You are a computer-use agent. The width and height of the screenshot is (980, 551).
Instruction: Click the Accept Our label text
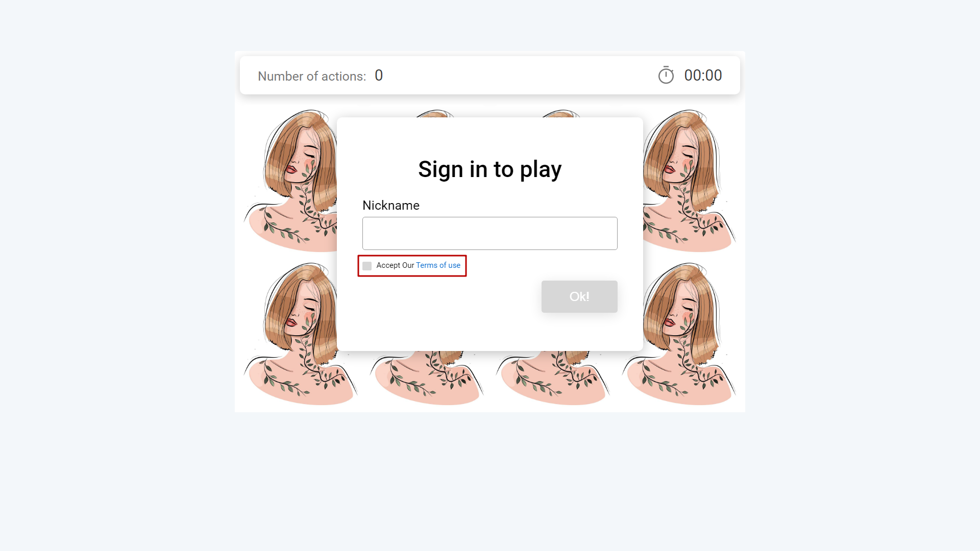click(395, 265)
